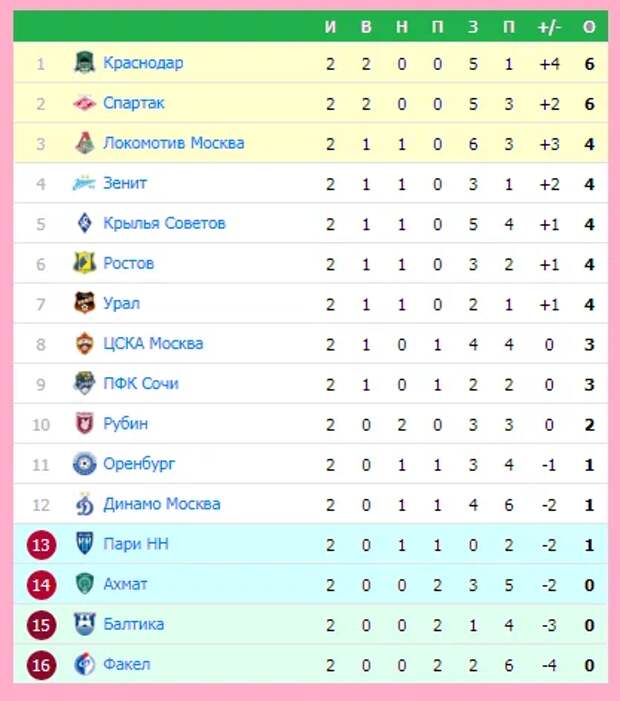This screenshot has height=701, width=620.
Task: Click the Dinamo Moscow logo icon
Action: 84,504
